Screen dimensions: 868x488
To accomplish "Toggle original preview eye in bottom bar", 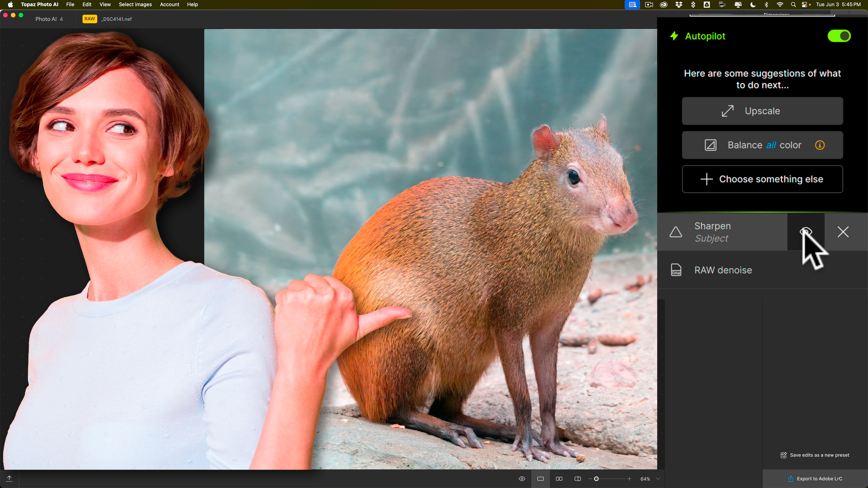I will click(522, 479).
